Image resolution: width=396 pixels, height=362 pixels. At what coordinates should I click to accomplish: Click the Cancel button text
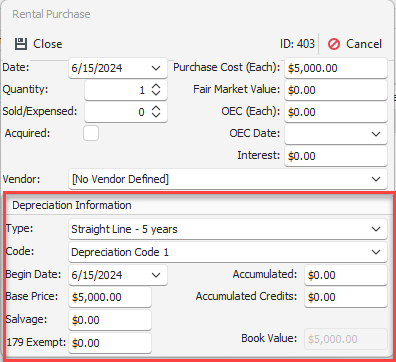(x=364, y=44)
